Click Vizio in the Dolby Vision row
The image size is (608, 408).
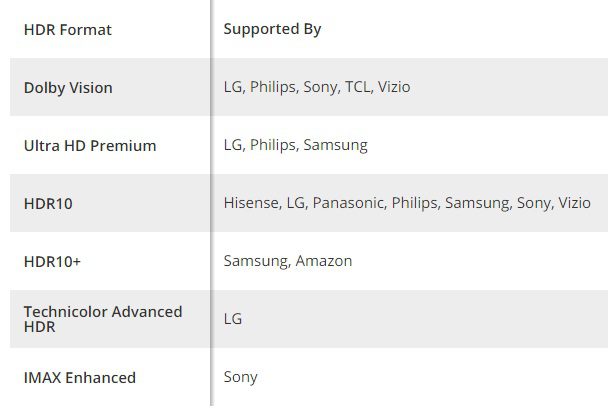394,87
